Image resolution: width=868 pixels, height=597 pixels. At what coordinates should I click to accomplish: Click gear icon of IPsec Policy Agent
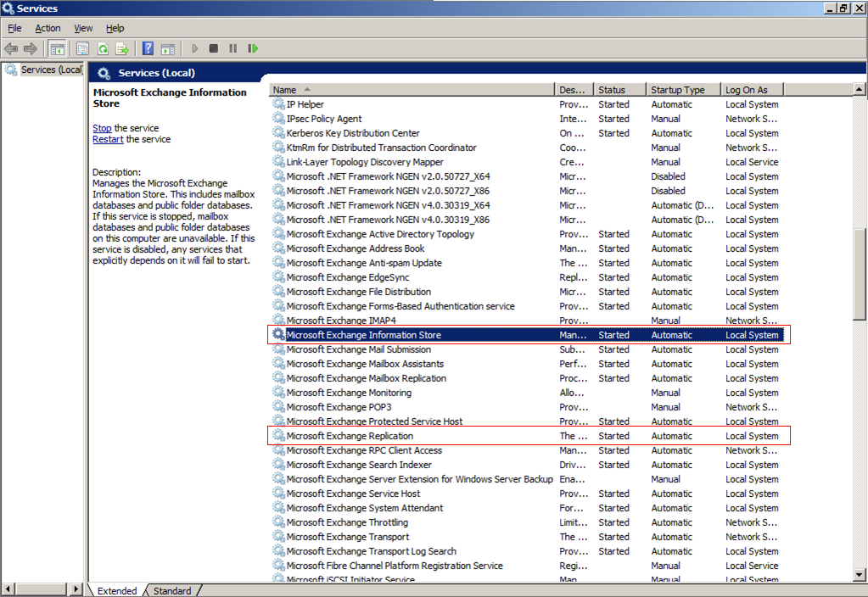coord(278,119)
